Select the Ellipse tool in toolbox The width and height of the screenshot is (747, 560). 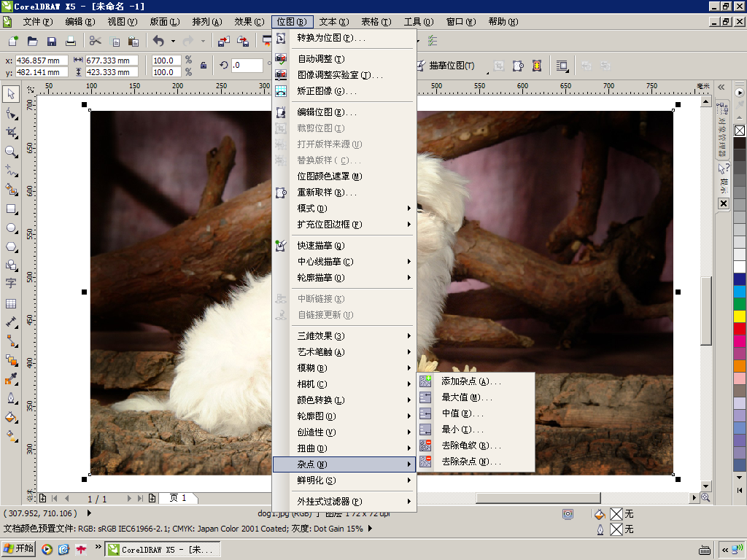(x=11, y=228)
